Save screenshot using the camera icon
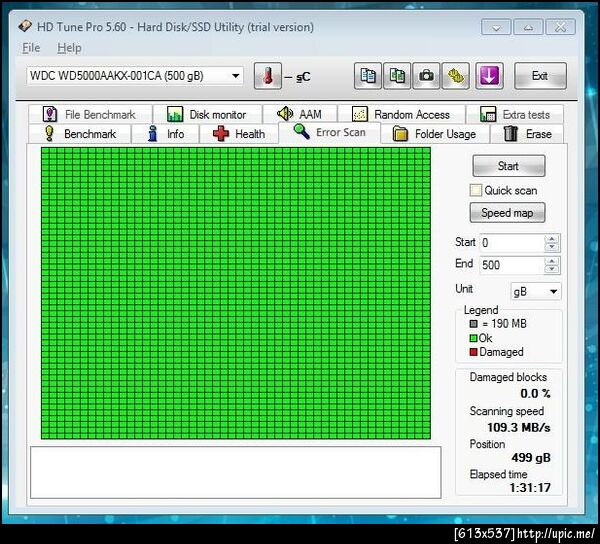This screenshot has height=544, width=600. point(426,76)
